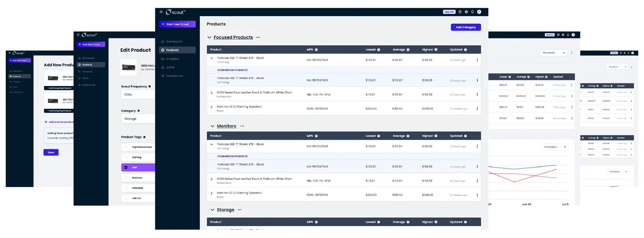Open more options beside the This Month dropdown in analytics window
The width and height of the screenshot is (644, 238).
(572, 53)
